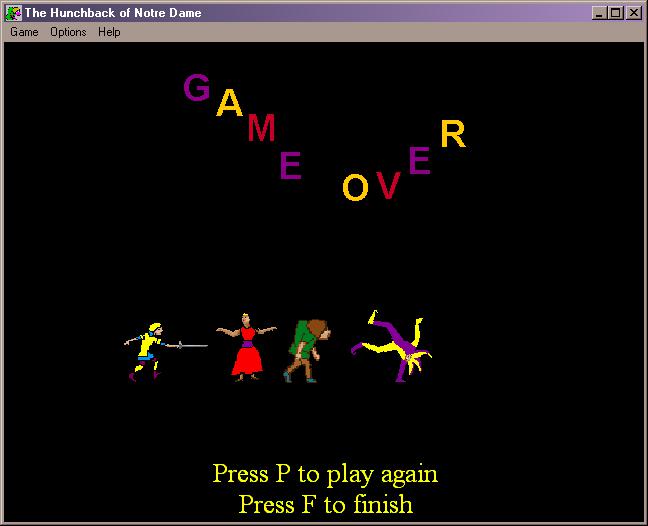Open the Help menu

109,32
